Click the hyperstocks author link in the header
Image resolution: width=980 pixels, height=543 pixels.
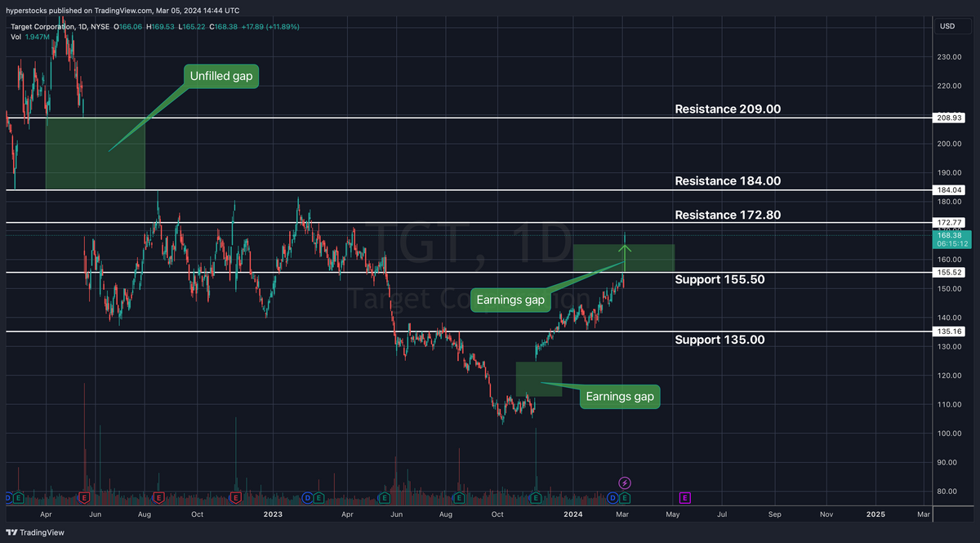(23, 10)
